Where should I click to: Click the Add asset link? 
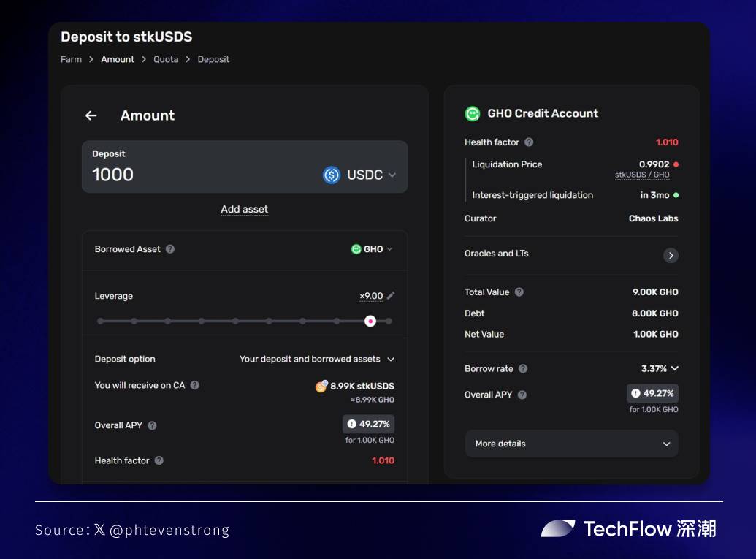point(245,209)
